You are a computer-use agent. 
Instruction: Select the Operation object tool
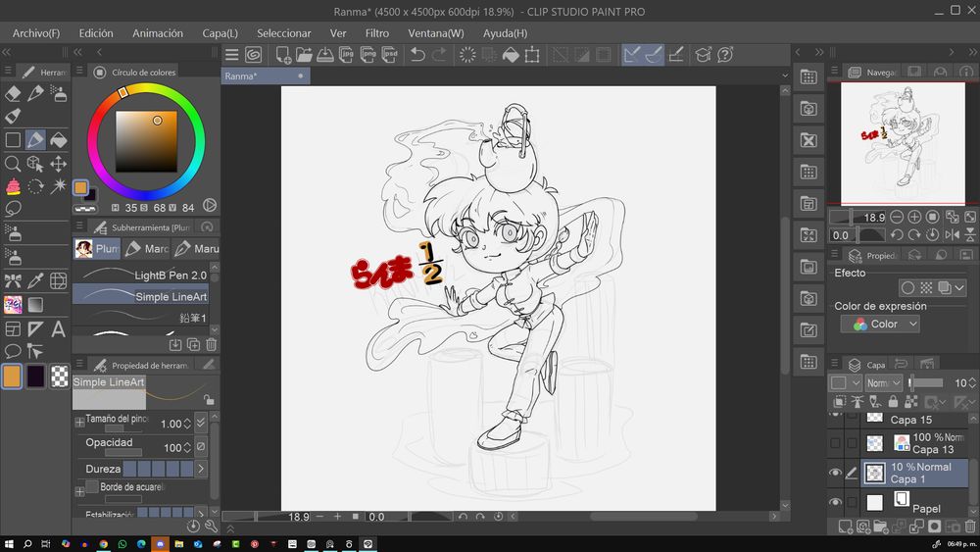pos(35,164)
